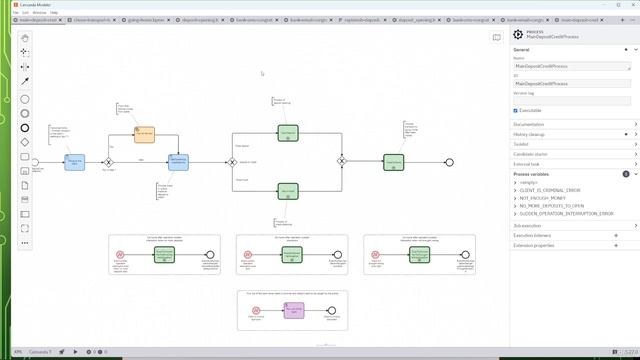The width and height of the screenshot is (640, 360).
Task: Activate the global connect arrow tool
Action: click(25, 81)
